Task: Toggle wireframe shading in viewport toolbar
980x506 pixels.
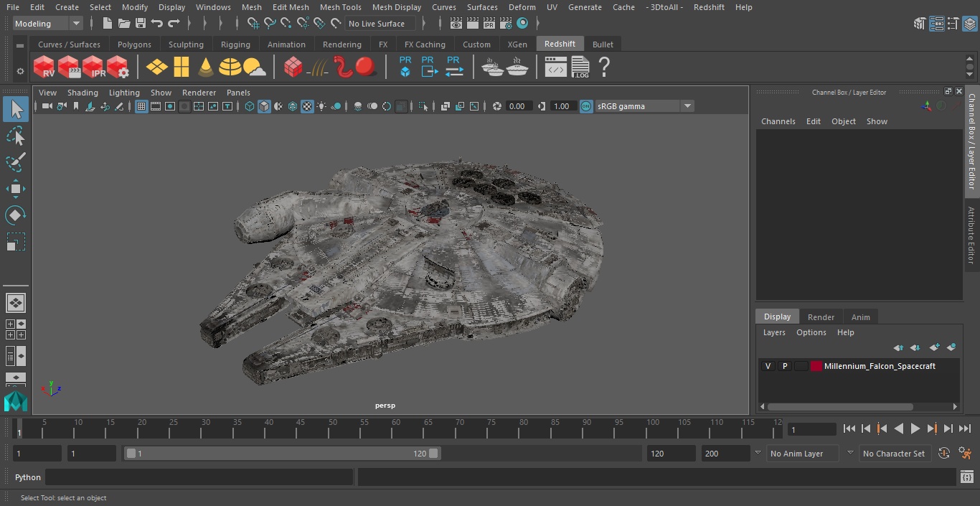Action: (x=249, y=106)
